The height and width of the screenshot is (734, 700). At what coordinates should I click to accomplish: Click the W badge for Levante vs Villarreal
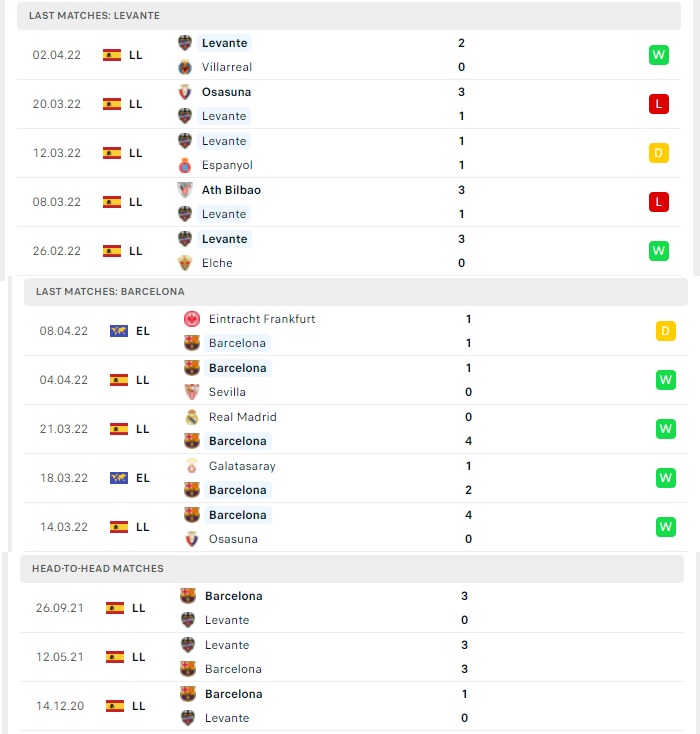point(659,55)
